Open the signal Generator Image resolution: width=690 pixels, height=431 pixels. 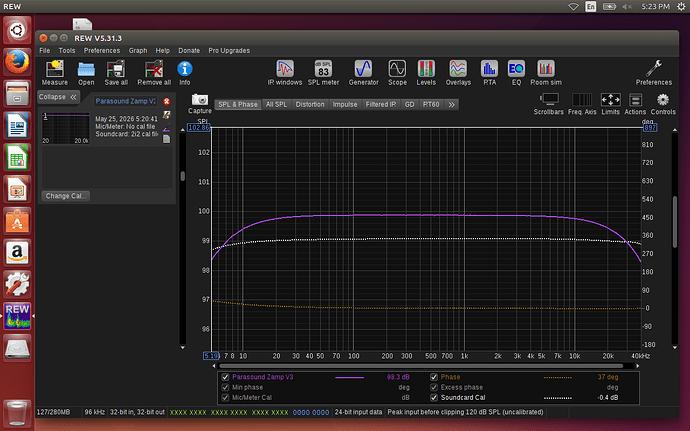tap(363, 73)
